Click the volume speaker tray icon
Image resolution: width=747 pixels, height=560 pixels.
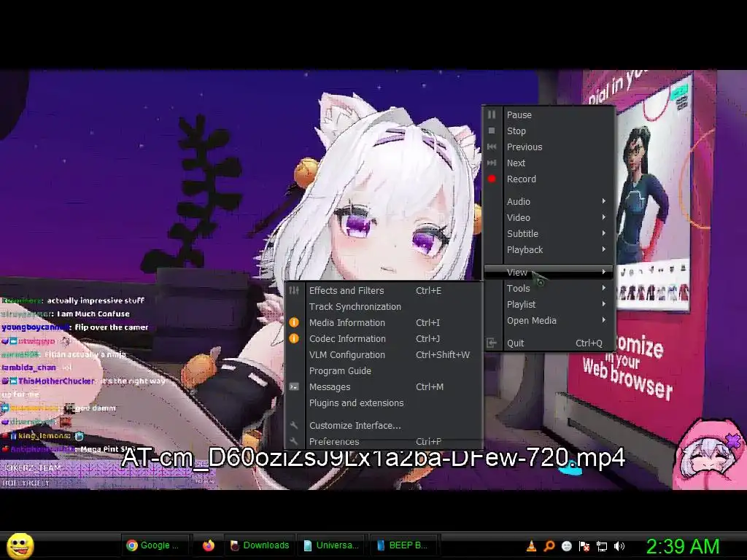(x=619, y=546)
